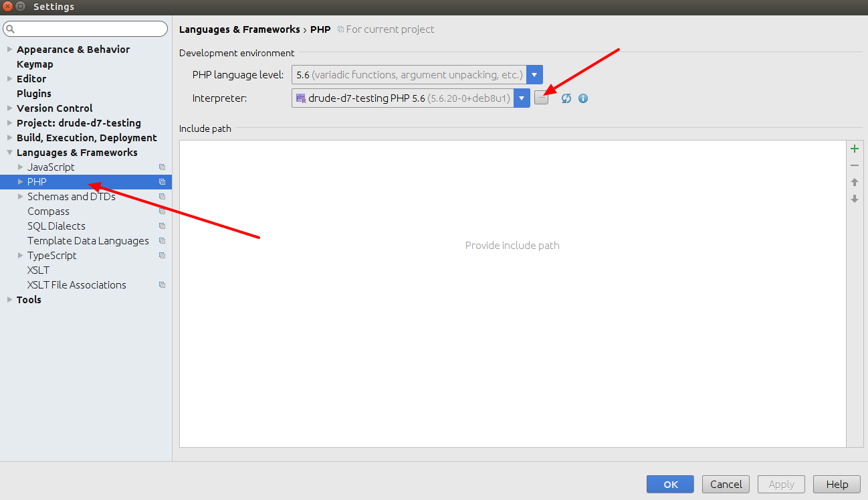Viewport: 868px width, 500px height.
Task: Open the Interpreter dropdown arrow
Action: click(x=522, y=98)
